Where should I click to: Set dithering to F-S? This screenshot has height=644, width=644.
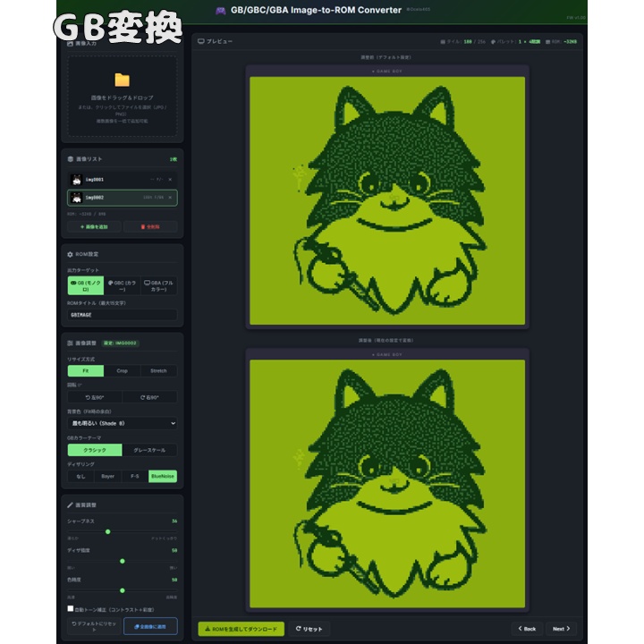point(135,477)
